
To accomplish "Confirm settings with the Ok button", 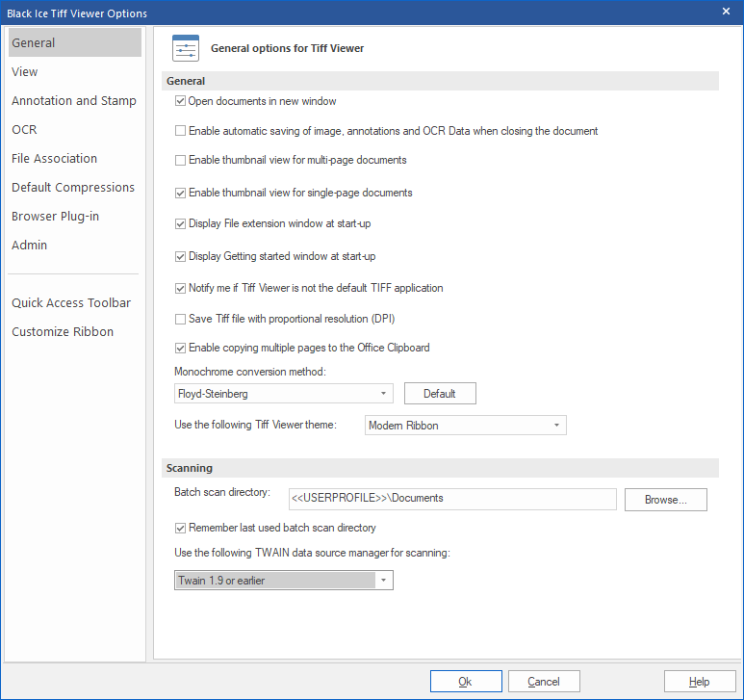I will pyautogui.click(x=466, y=682).
